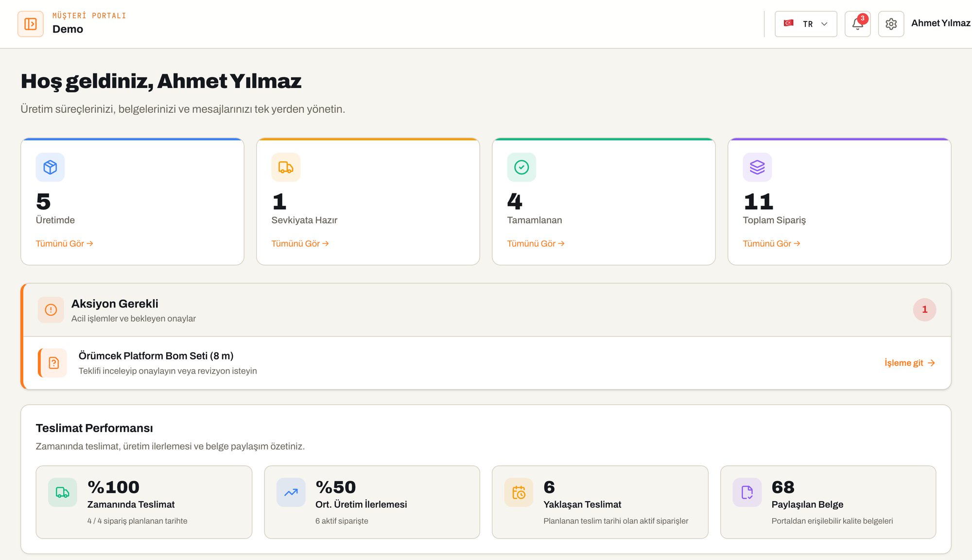Click the number 11 on Toplam Sipariş card
The image size is (972, 560).
point(758,202)
